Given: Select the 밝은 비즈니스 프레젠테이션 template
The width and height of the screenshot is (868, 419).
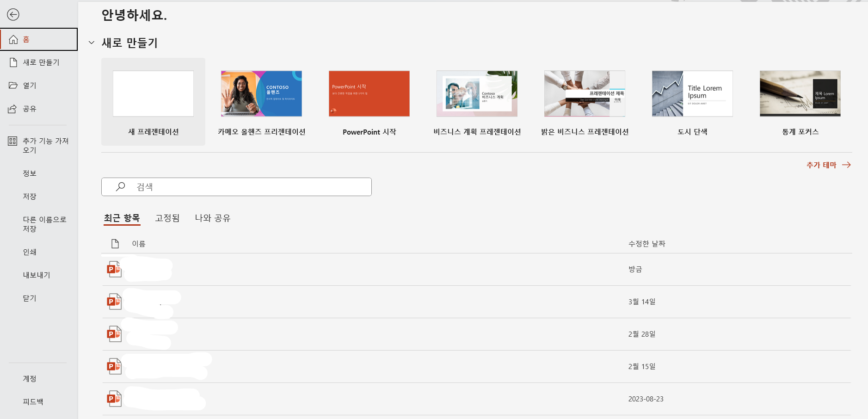Looking at the screenshot, I should 585,102.
